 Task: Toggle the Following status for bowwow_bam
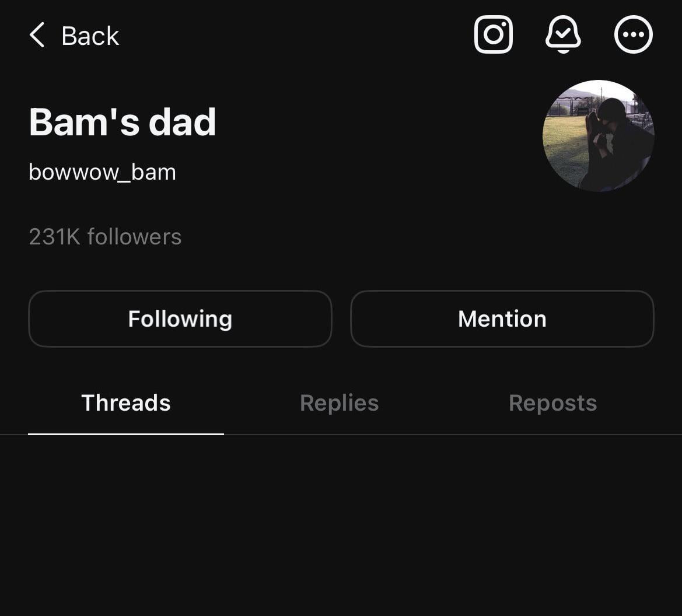180,318
